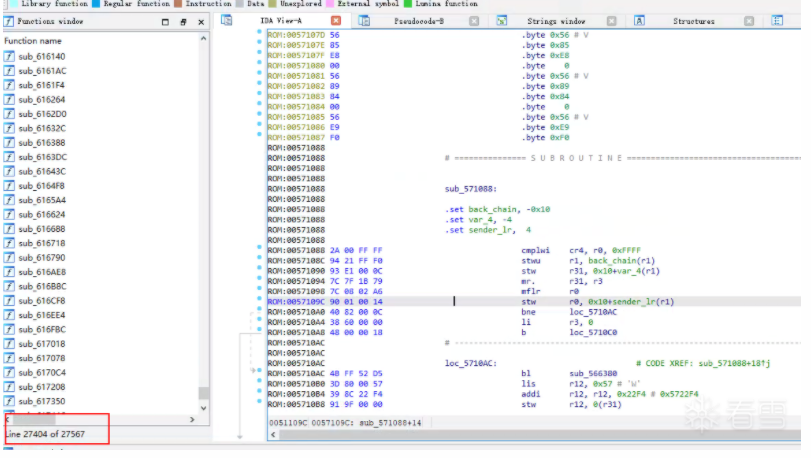Select function sub_617208
This screenshot has height=458, width=811.
[42, 387]
